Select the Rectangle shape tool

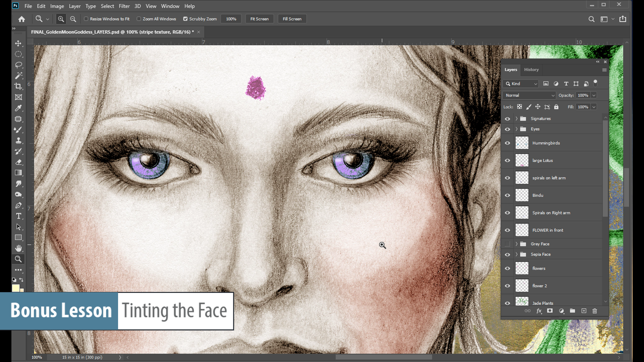(x=18, y=238)
